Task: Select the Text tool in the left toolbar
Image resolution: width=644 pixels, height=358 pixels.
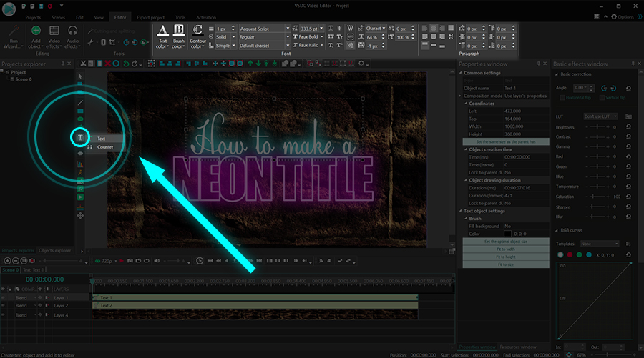Action: pos(80,138)
